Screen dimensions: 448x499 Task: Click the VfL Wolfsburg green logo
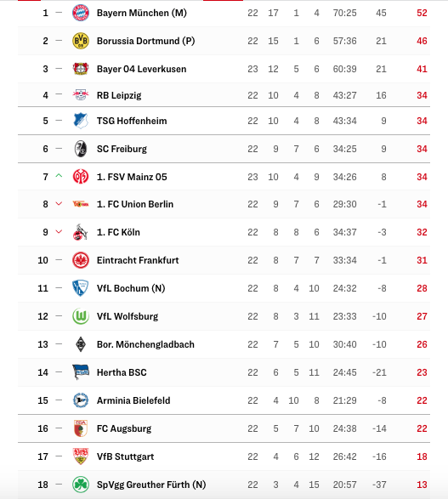click(81, 316)
